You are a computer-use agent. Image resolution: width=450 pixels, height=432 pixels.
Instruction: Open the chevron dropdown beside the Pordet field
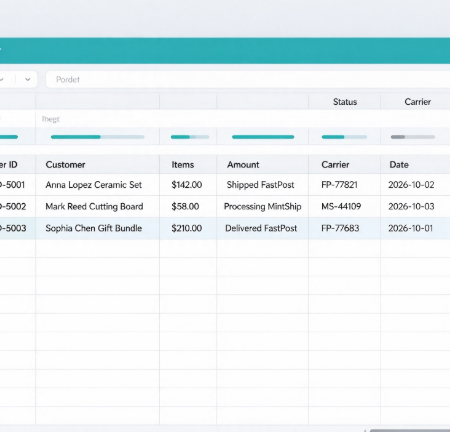click(x=28, y=80)
